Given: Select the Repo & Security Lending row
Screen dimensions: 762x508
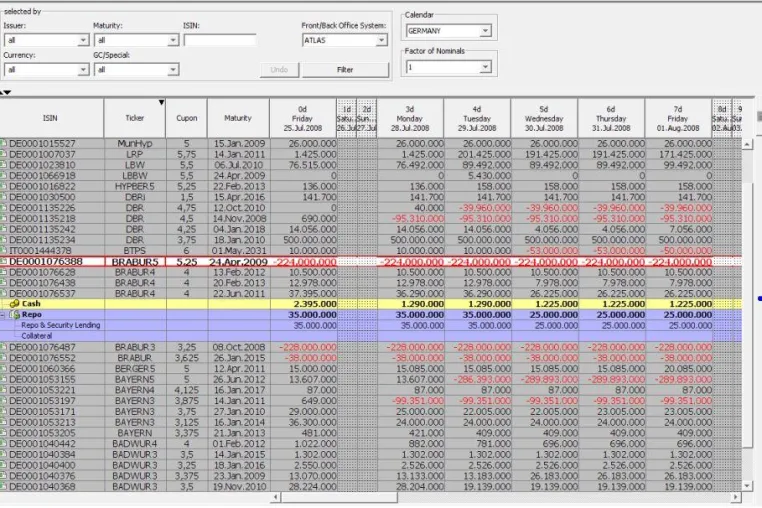Looking at the screenshot, I should (371, 325).
